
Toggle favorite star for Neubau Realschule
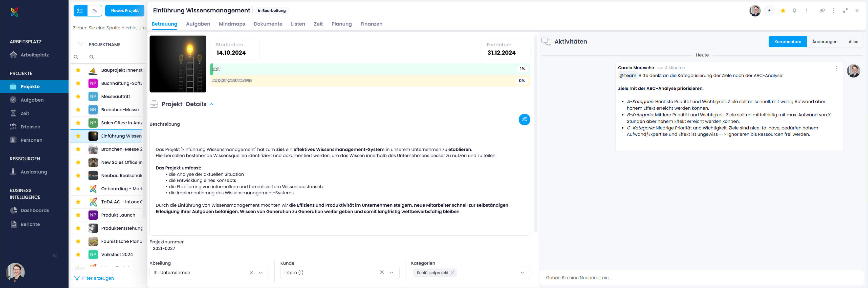(x=78, y=176)
